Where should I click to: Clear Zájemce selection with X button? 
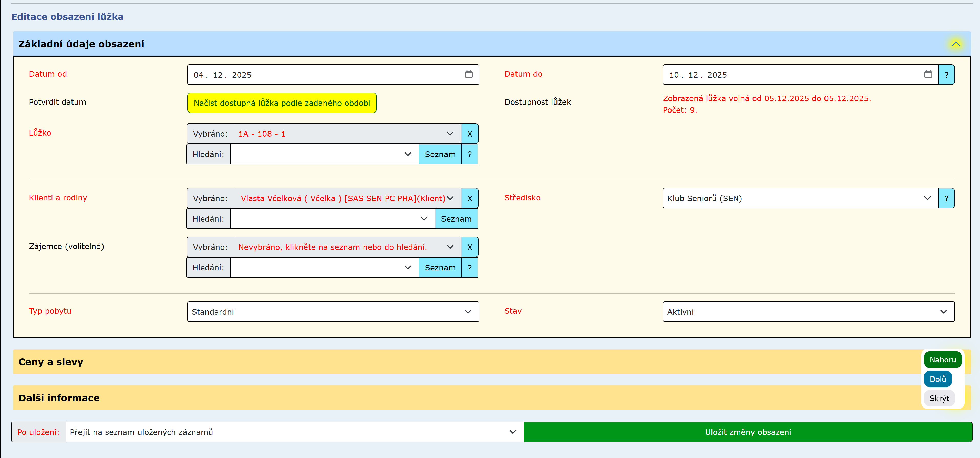(x=469, y=247)
